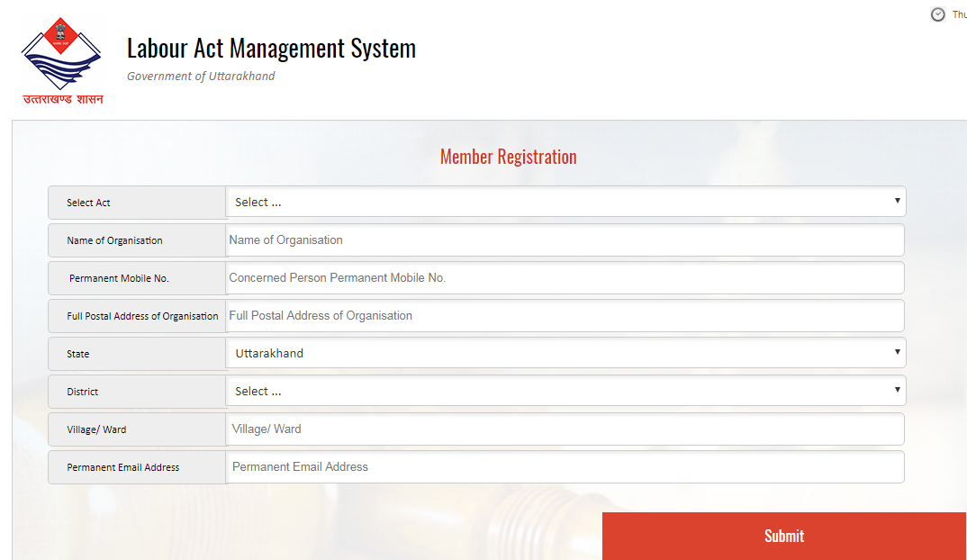The height and width of the screenshot is (560, 967).
Task: Click the Uttarakhand government emblem logo
Action: (62, 60)
